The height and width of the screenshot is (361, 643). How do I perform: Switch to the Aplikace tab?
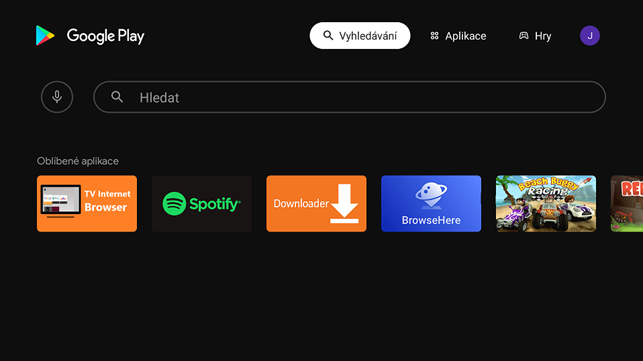(x=458, y=36)
